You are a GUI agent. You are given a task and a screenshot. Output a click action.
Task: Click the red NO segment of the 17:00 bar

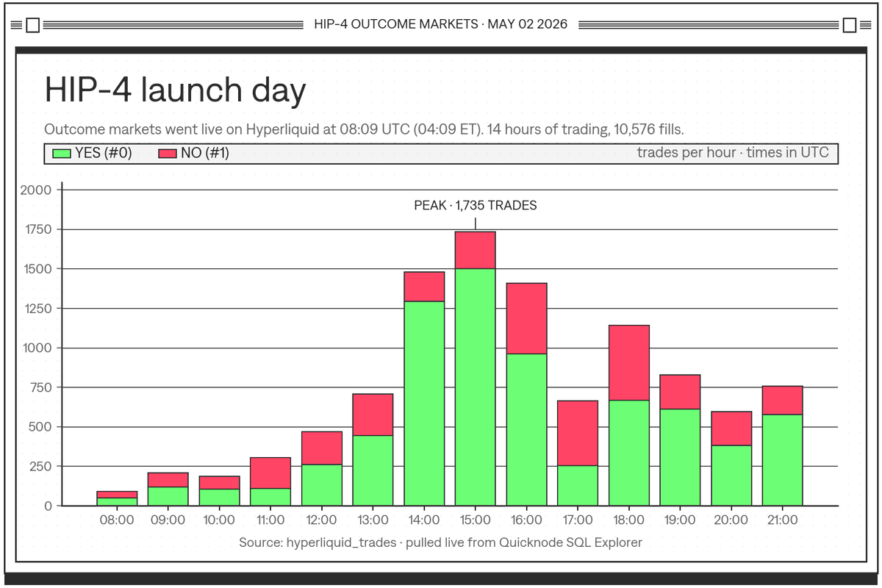[x=578, y=433]
